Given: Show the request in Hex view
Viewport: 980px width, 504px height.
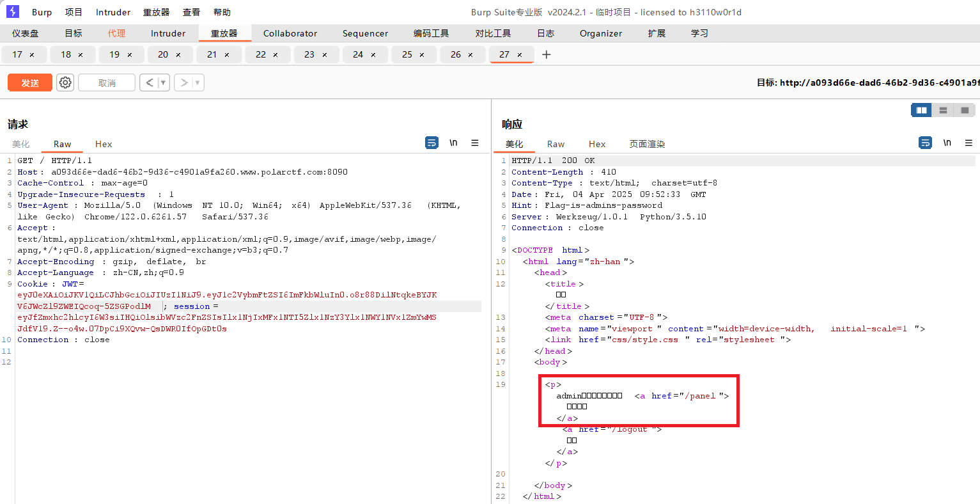Looking at the screenshot, I should tap(104, 144).
